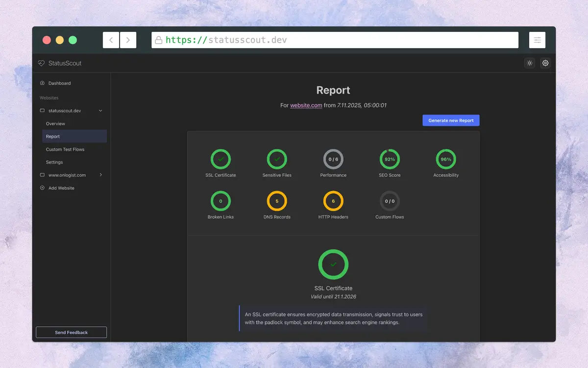Select the Sensitive Files check indicator
Viewport: 588px width, 368px height.
coord(277,159)
